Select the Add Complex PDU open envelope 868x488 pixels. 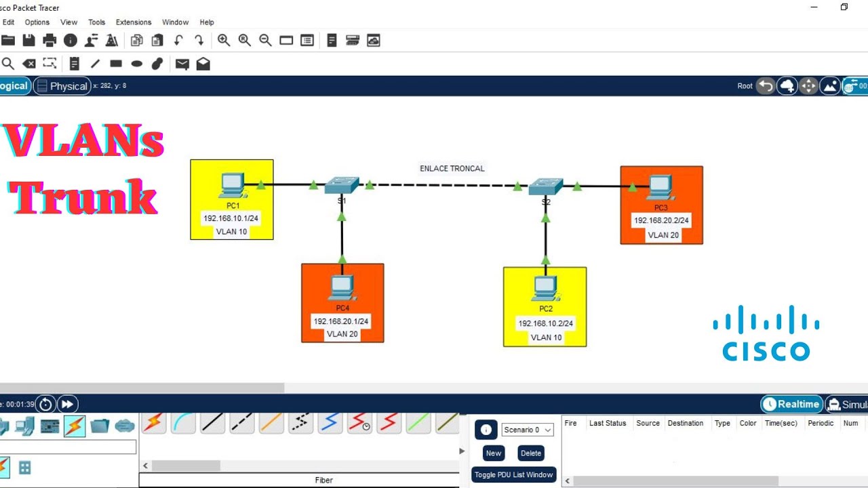tap(203, 64)
